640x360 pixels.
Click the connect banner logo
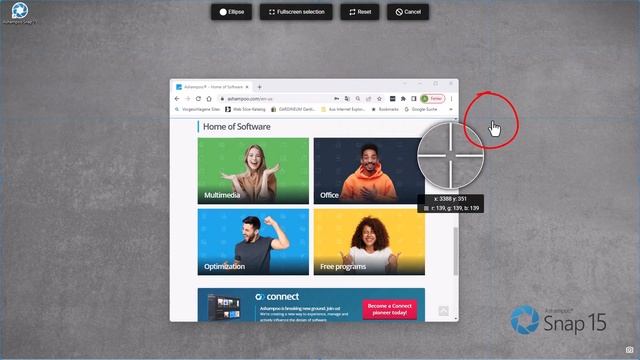[277, 297]
